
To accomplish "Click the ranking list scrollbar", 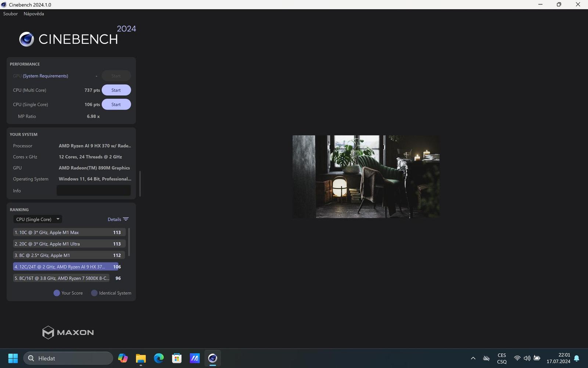I will pos(129,242).
